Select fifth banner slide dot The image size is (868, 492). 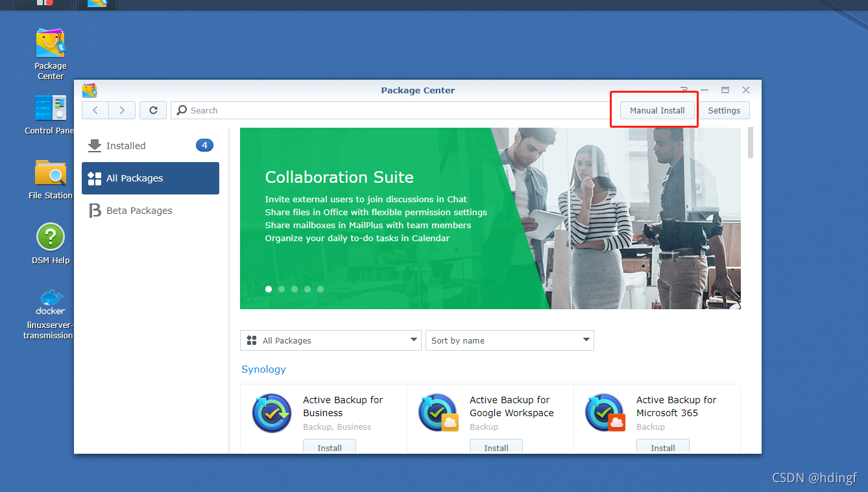point(320,289)
